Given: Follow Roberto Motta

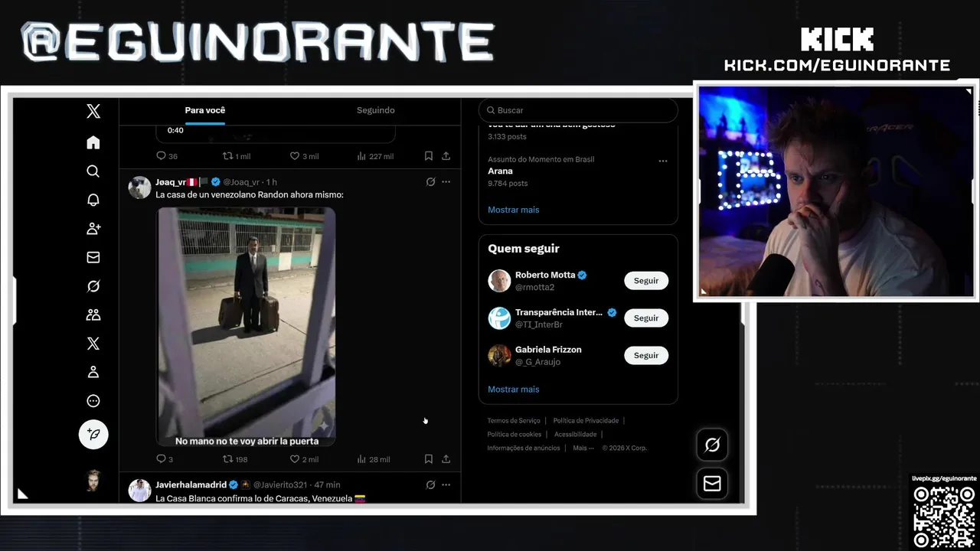Looking at the screenshot, I should coord(646,281).
